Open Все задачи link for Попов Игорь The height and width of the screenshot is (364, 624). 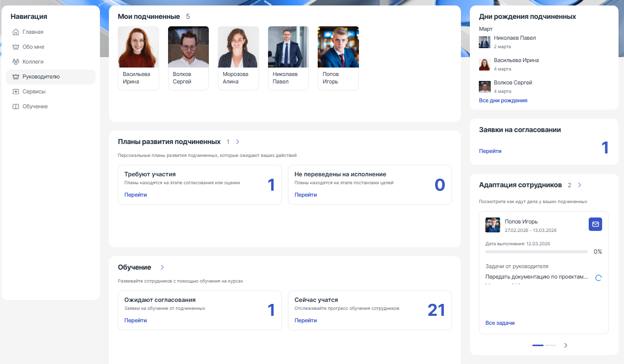tap(500, 323)
